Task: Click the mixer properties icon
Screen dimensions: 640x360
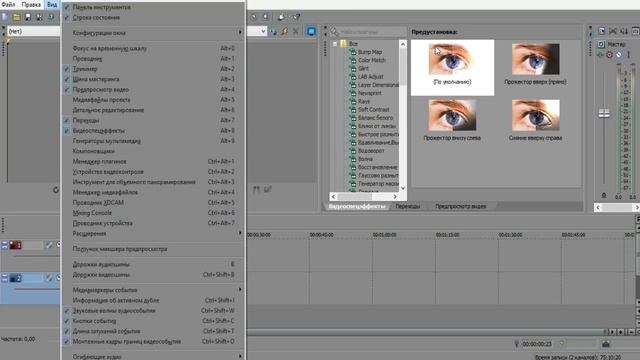Action: 602,31
